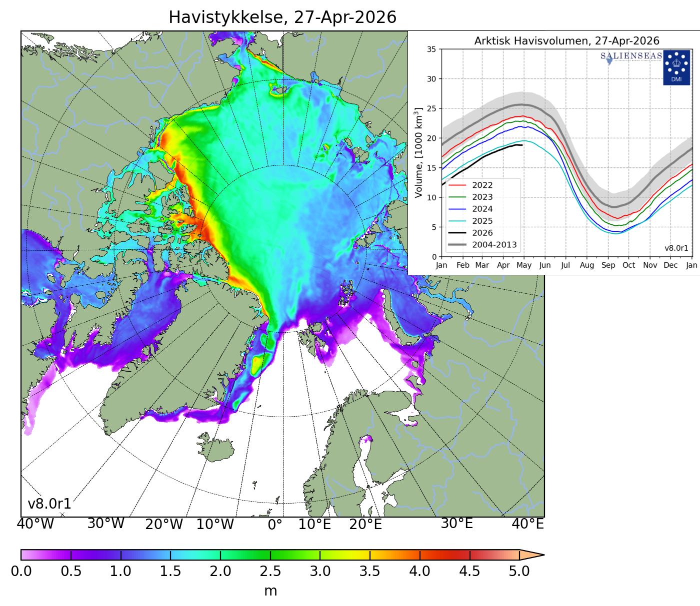
Task: Click the 0° longitude label
Action: click(x=275, y=525)
